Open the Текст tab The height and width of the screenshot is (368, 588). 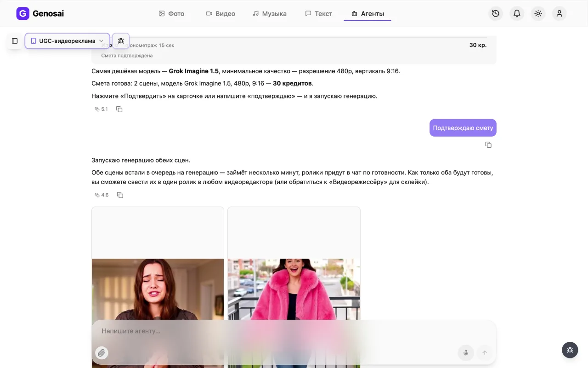point(318,14)
